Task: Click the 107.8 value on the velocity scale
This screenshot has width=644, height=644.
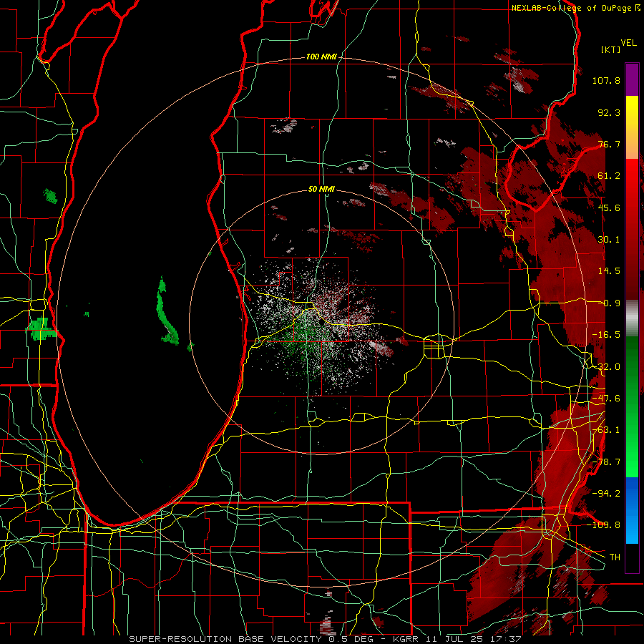Action: click(606, 80)
